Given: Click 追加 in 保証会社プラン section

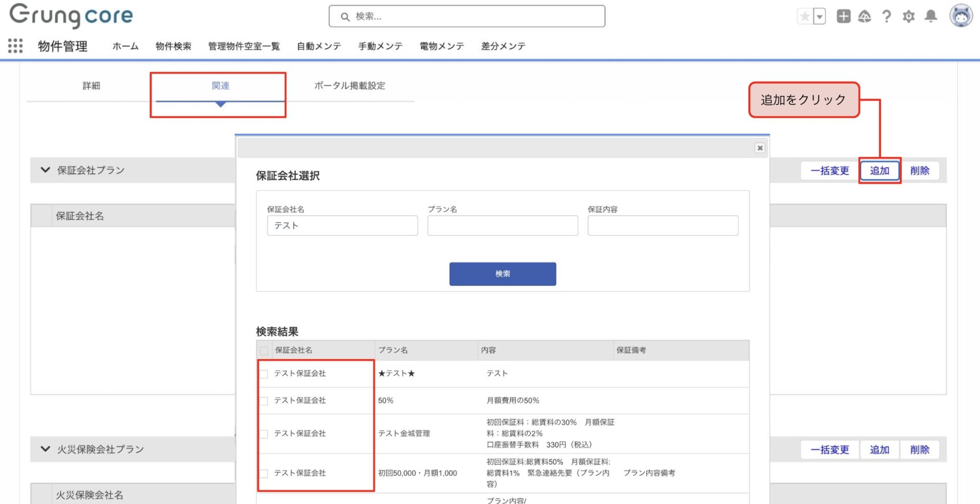Looking at the screenshot, I should tap(879, 170).
